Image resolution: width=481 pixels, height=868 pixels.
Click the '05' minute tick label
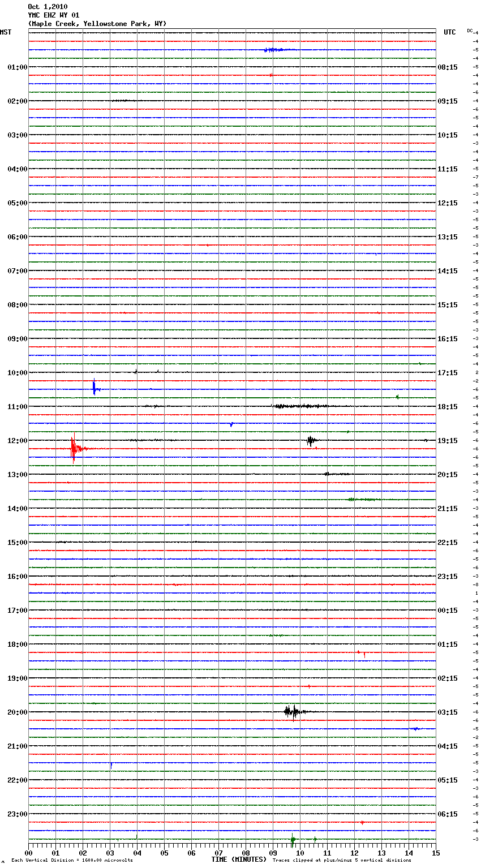[164, 853]
